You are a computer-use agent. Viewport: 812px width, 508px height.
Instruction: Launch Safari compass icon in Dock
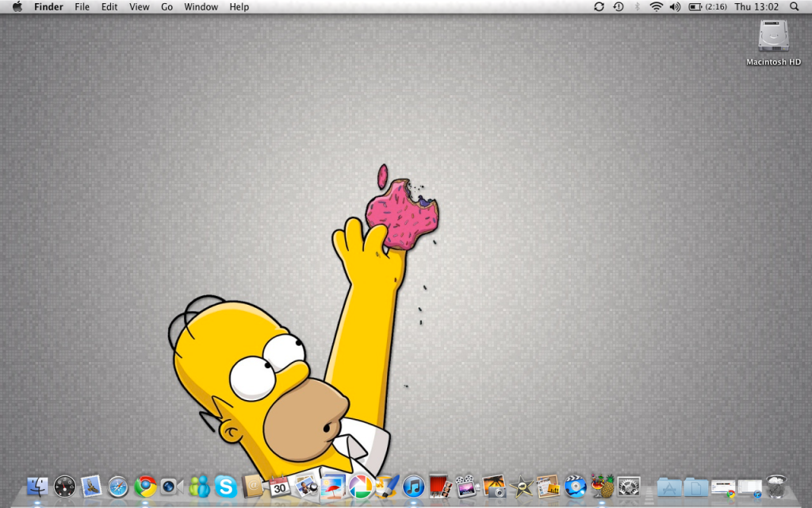pyautogui.click(x=118, y=487)
